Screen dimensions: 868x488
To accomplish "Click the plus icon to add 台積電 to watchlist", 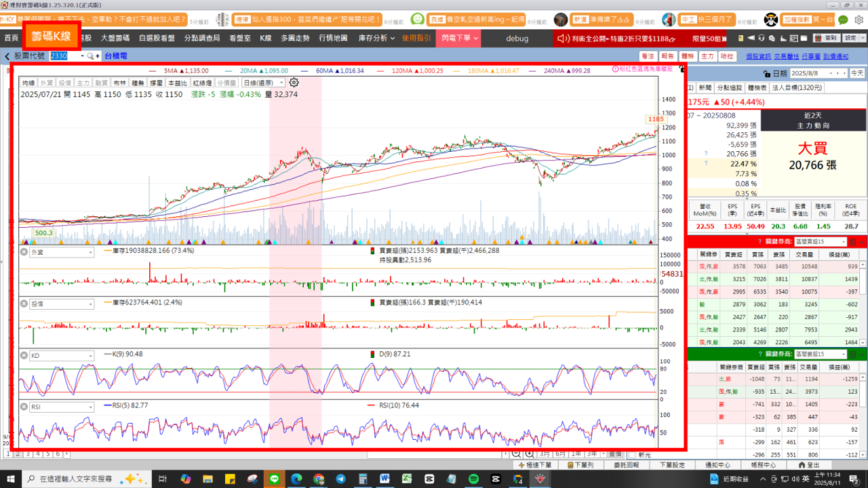I will (98, 56).
